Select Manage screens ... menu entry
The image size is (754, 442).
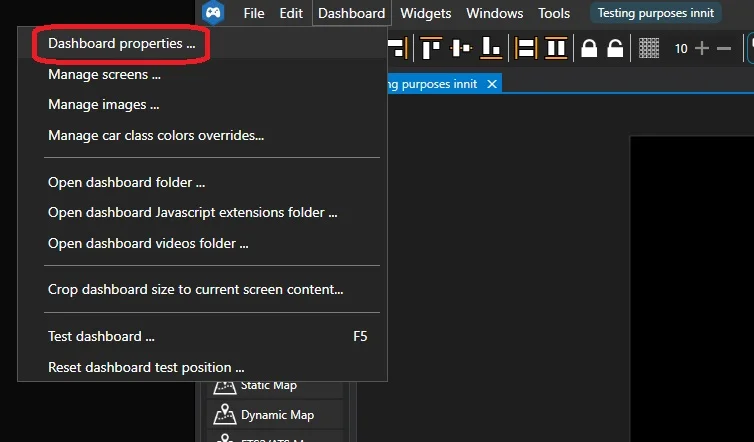click(x=202, y=75)
